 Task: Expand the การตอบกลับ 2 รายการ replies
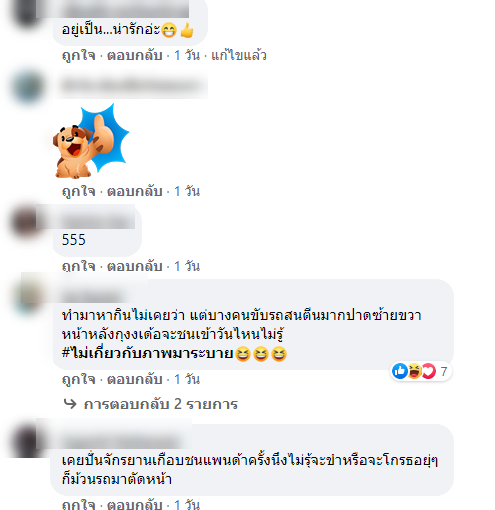pos(161,404)
